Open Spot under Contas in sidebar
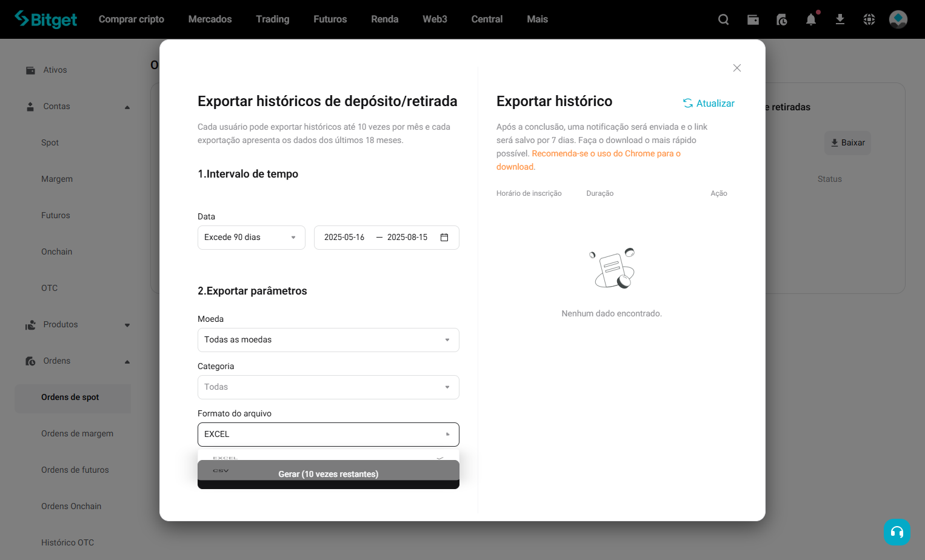This screenshot has height=560, width=925. [x=50, y=143]
